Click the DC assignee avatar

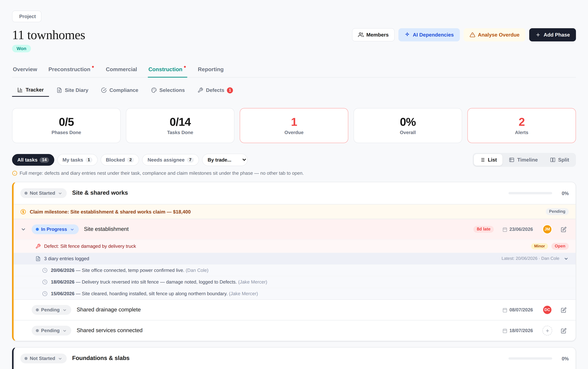(547, 310)
